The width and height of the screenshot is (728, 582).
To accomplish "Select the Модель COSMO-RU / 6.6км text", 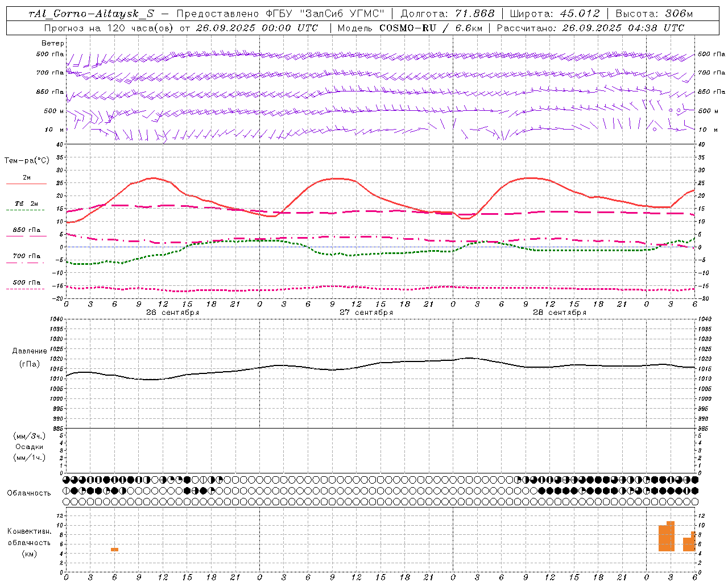I will coord(409,28).
